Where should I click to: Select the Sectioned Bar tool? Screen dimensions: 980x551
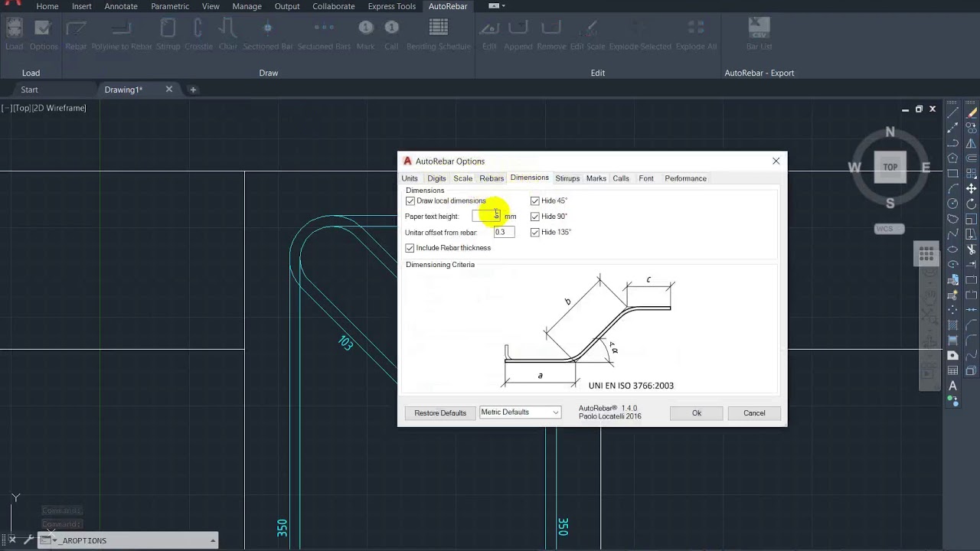[268, 34]
